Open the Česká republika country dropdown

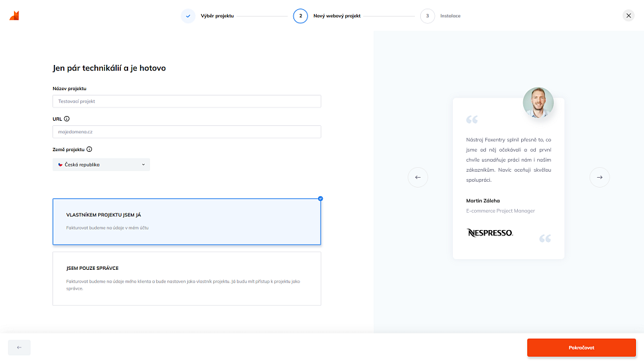101,164
